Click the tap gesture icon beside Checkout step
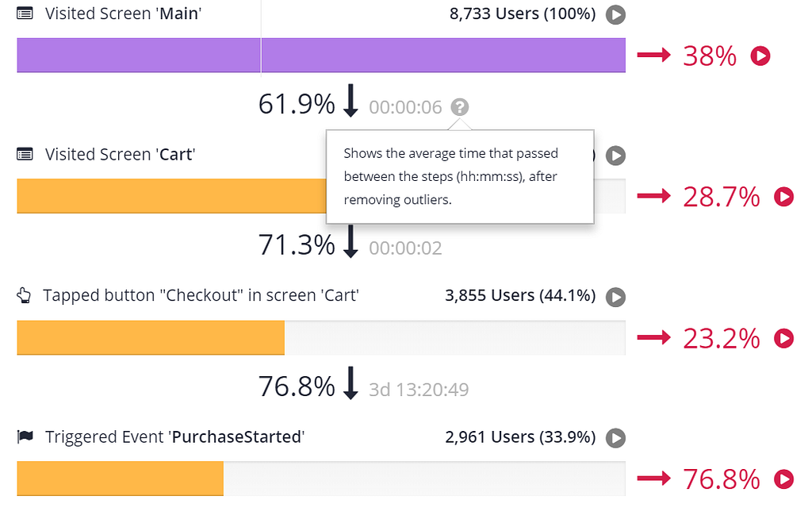812x523 pixels. tap(24, 295)
